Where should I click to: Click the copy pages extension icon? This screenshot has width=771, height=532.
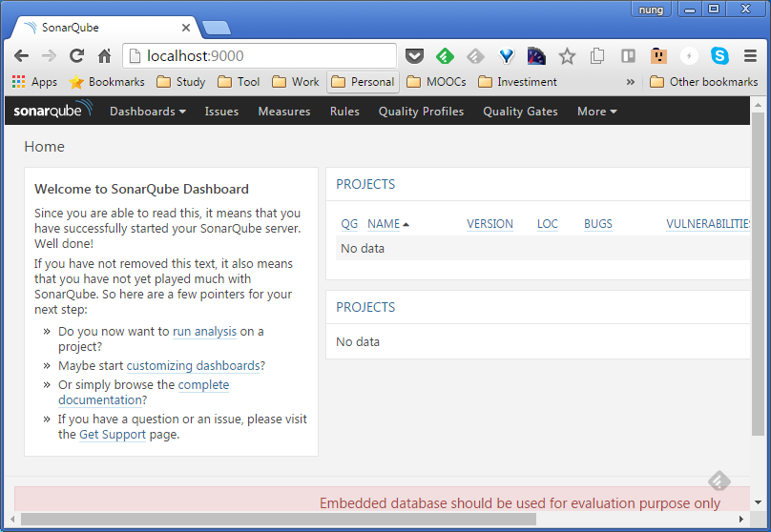pos(597,56)
